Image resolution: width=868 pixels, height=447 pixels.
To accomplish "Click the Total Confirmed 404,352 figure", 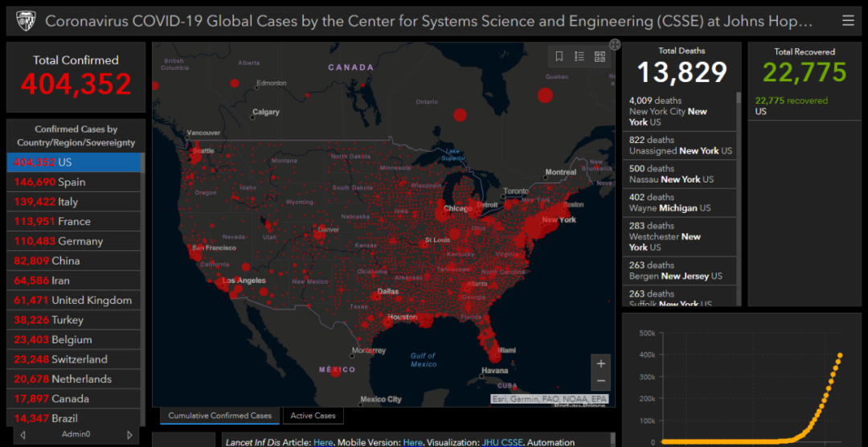I will 76,84.
